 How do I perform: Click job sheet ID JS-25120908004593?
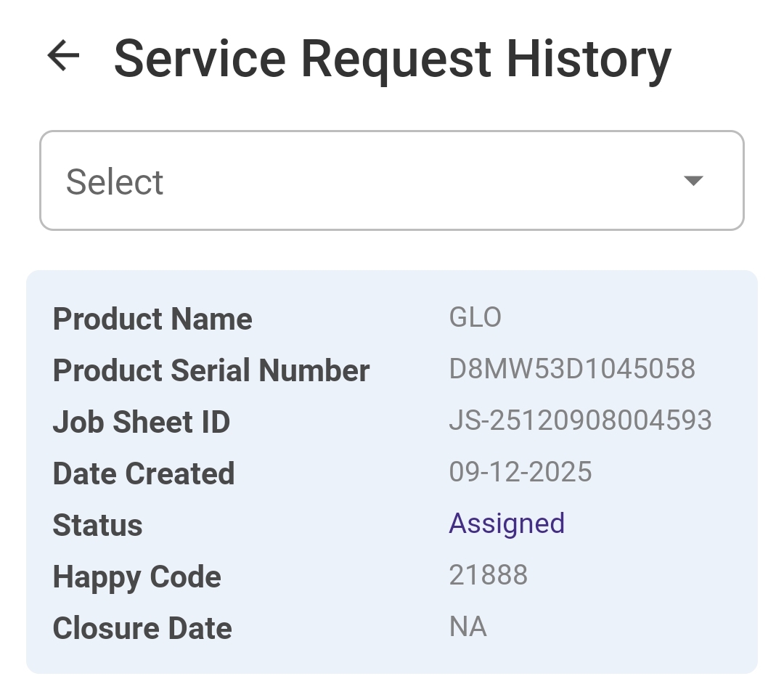point(580,420)
